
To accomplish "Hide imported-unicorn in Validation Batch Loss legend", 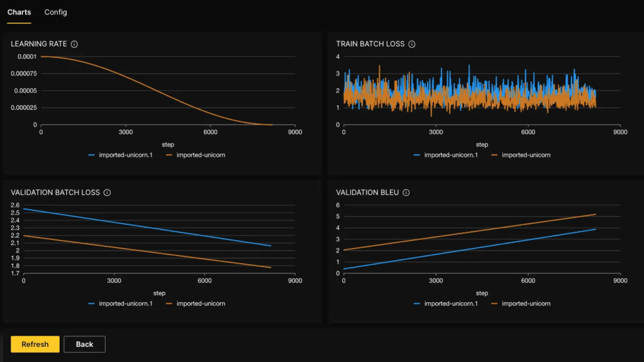I will 201,303.
